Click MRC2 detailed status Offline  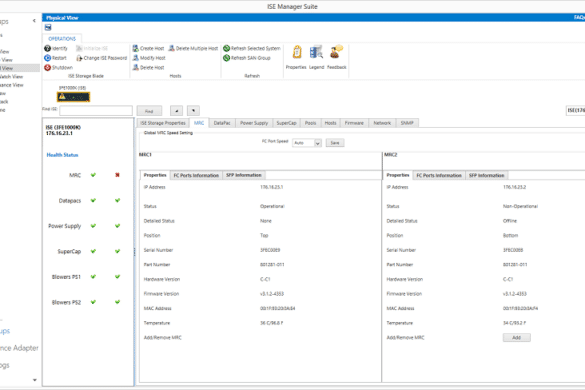510,221
